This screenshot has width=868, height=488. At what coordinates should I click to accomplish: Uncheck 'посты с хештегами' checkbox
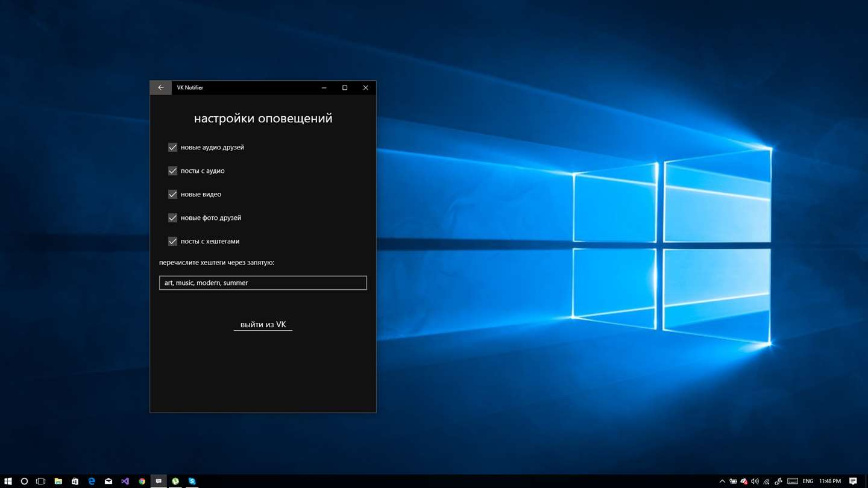point(172,241)
